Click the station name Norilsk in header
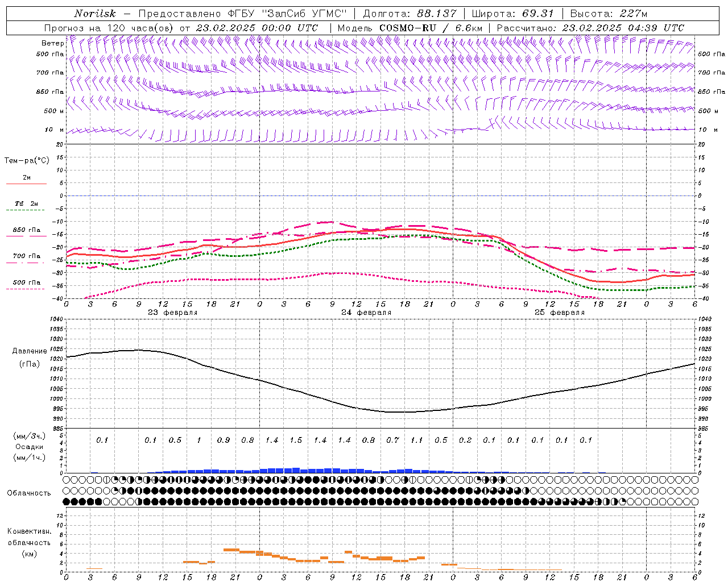The image size is (728, 582). (x=94, y=14)
